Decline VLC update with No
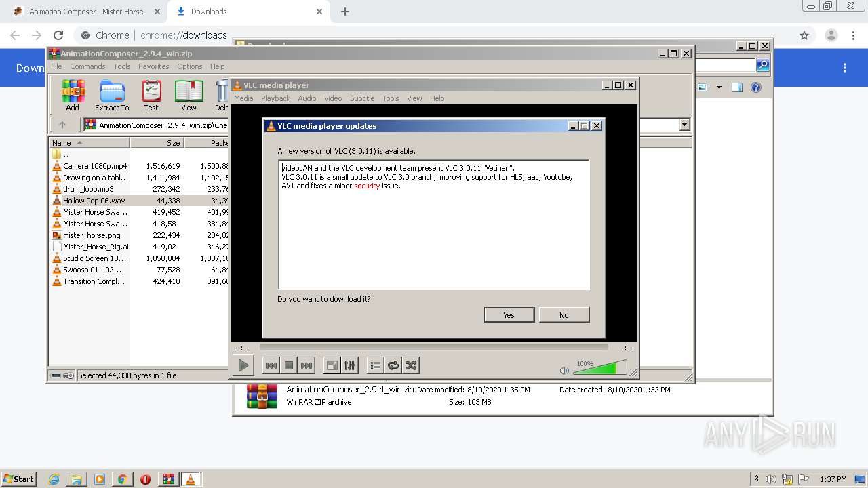868x488 pixels. (564, 314)
